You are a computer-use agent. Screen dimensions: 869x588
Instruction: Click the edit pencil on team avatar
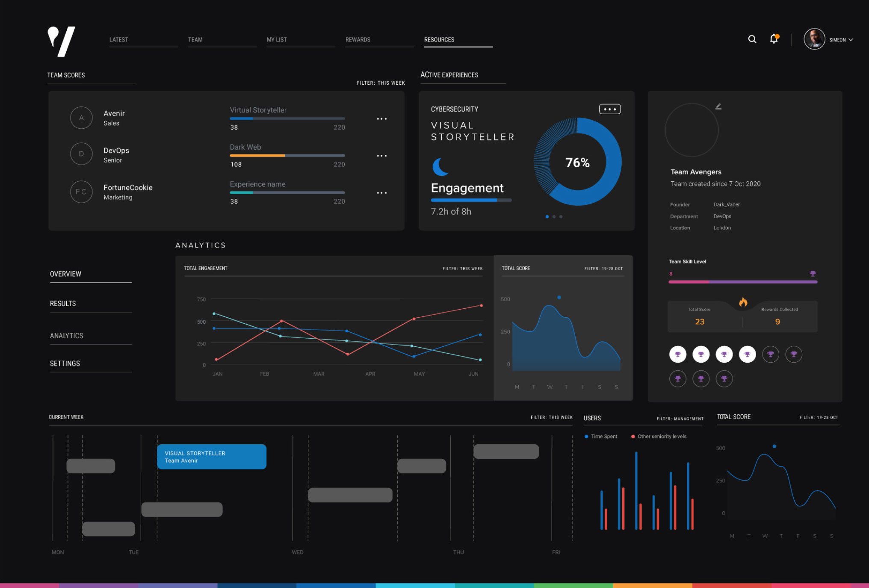coord(718,106)
